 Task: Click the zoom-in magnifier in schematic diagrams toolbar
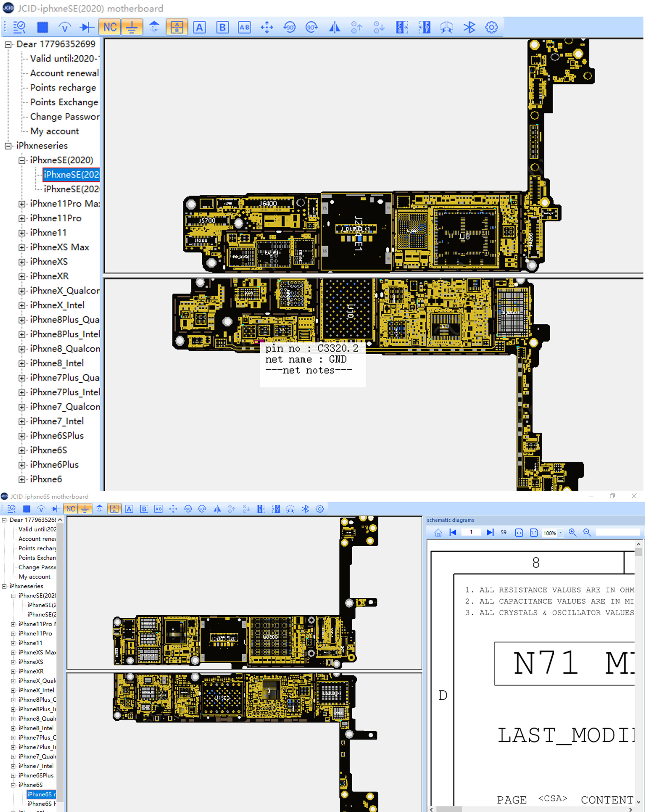pos(572,532)
